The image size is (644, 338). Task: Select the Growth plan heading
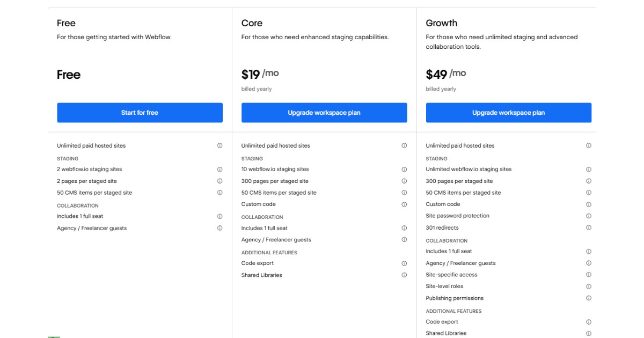click(442, 23)
